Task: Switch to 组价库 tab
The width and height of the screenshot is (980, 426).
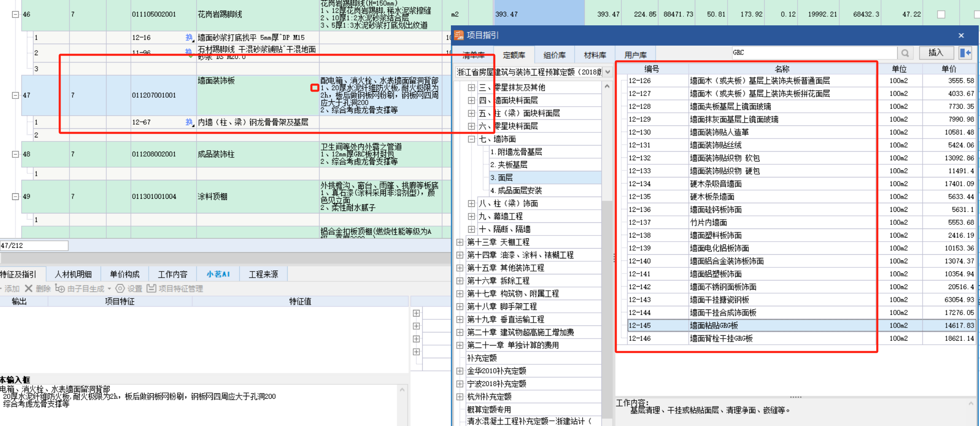Action: [554, 55]
